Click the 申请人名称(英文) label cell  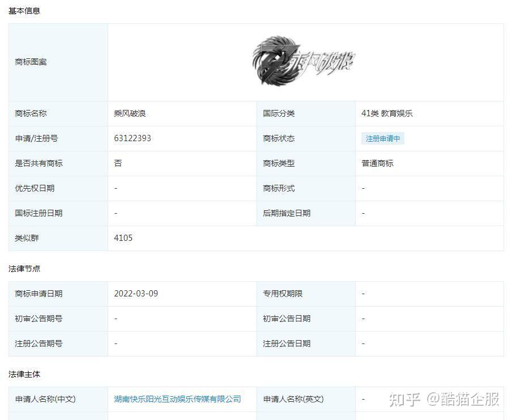pyautogui.click(x=306, y=400)
